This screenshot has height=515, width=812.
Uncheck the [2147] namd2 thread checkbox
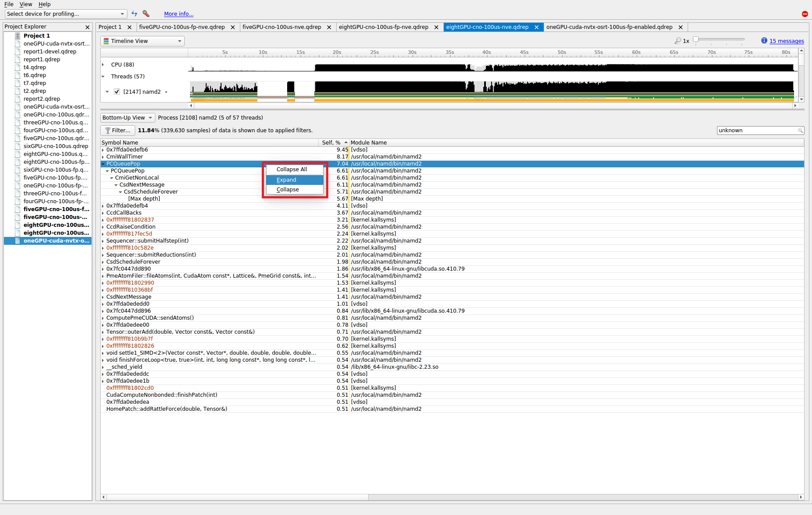point(117,92)
